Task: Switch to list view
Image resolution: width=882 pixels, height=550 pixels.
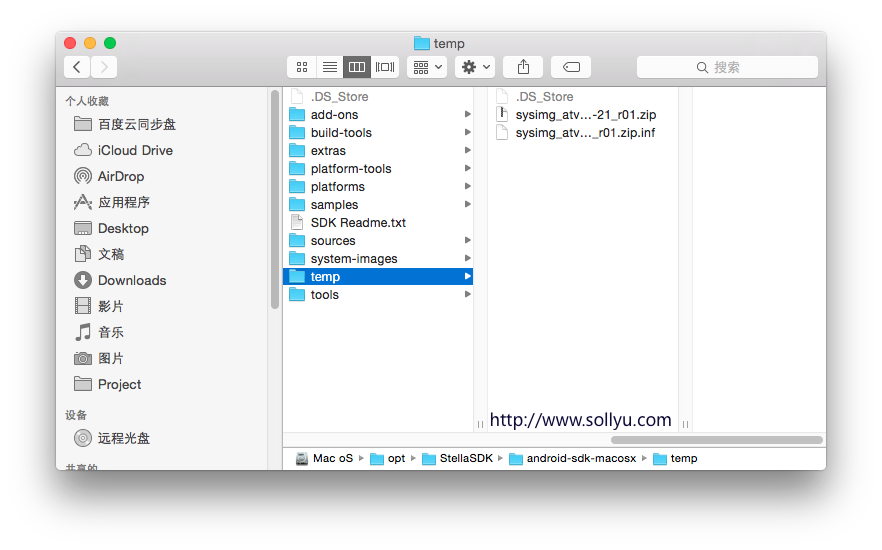Action: point(330,67)
